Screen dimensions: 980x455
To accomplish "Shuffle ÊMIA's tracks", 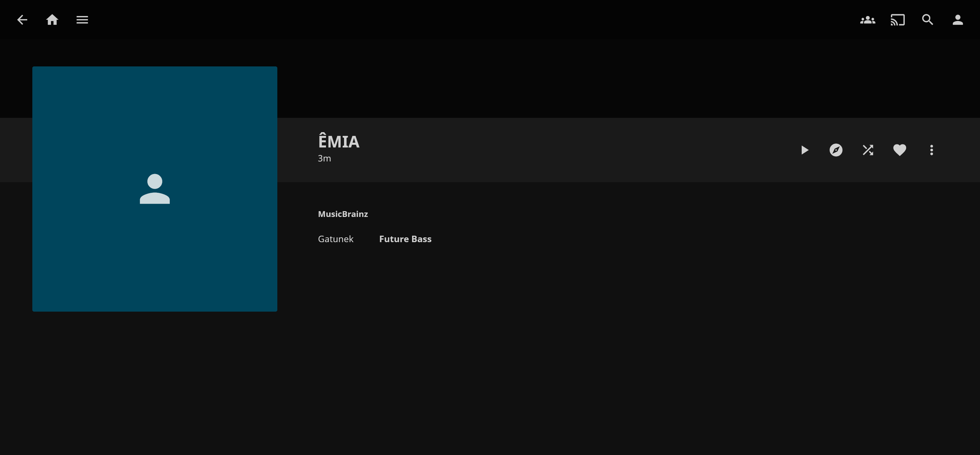I will point(868,150).
